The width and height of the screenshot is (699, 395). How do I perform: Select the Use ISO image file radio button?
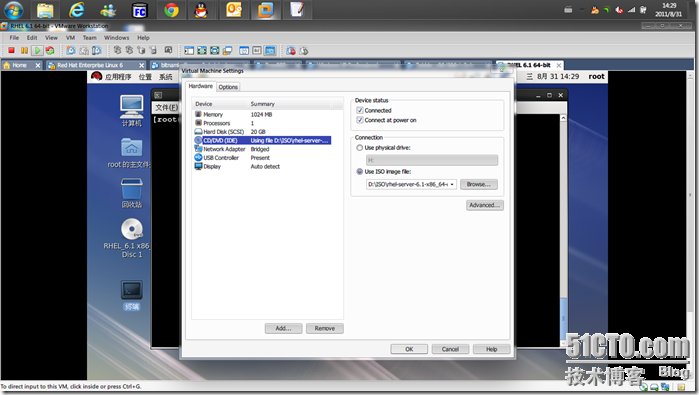(x=359, y=171)
